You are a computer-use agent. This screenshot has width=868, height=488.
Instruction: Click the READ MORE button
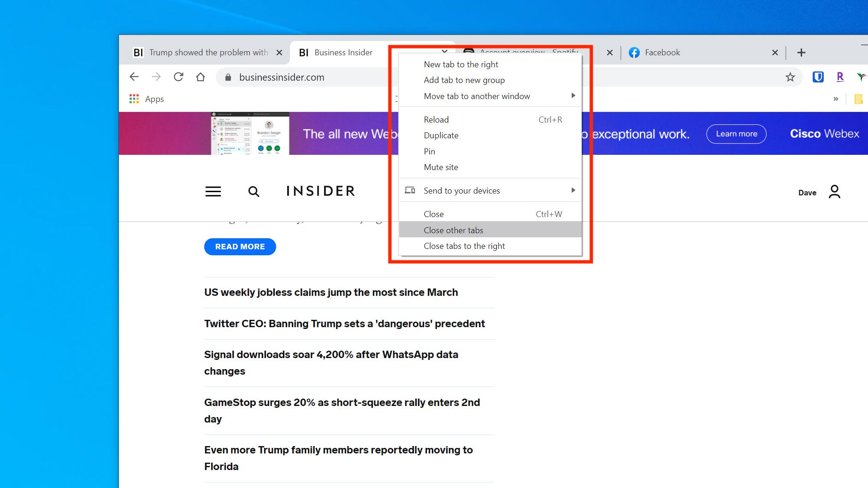point(240,247)
